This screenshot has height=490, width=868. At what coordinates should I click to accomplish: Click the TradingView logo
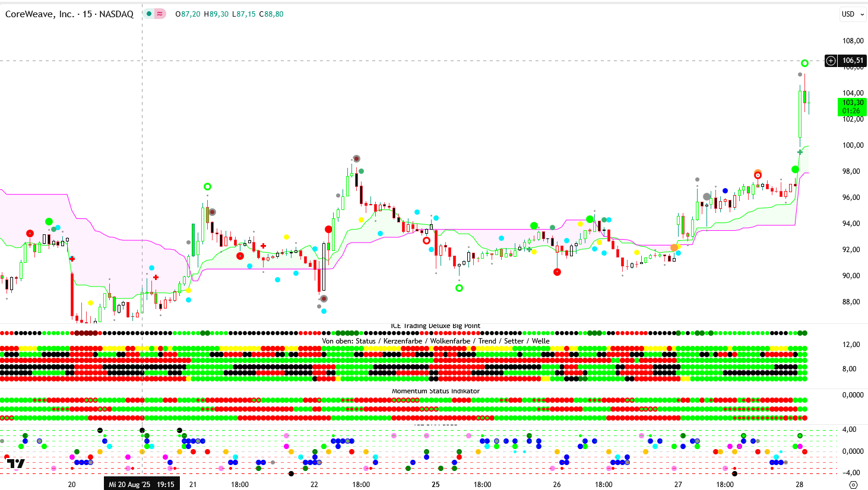(15, 463)
